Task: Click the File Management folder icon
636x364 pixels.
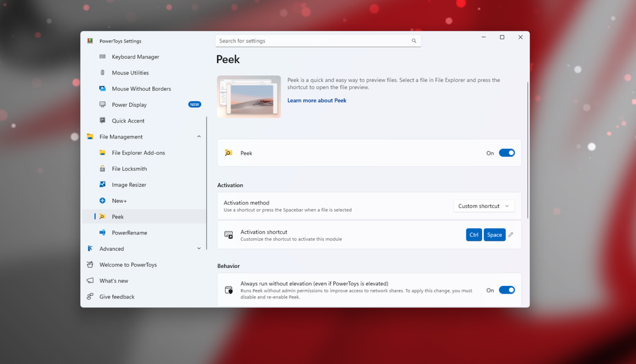Action: pos(90,137)
